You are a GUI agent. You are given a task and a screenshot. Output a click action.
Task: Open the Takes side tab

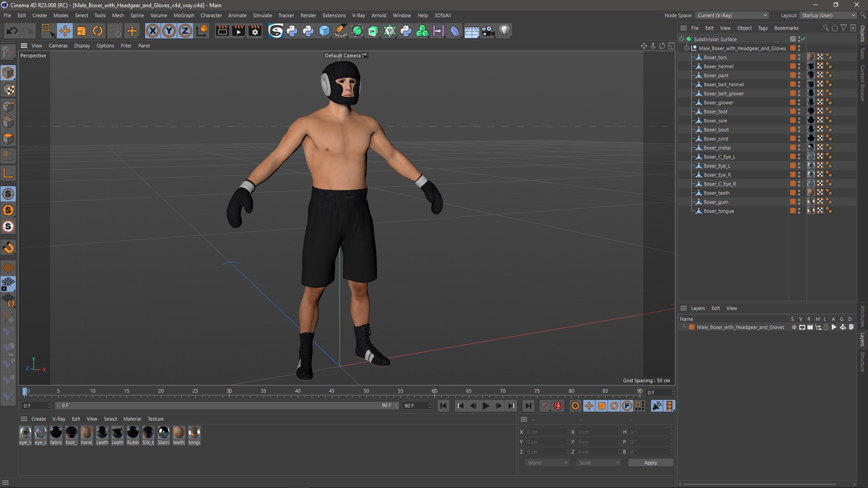(x=863, y=53)
